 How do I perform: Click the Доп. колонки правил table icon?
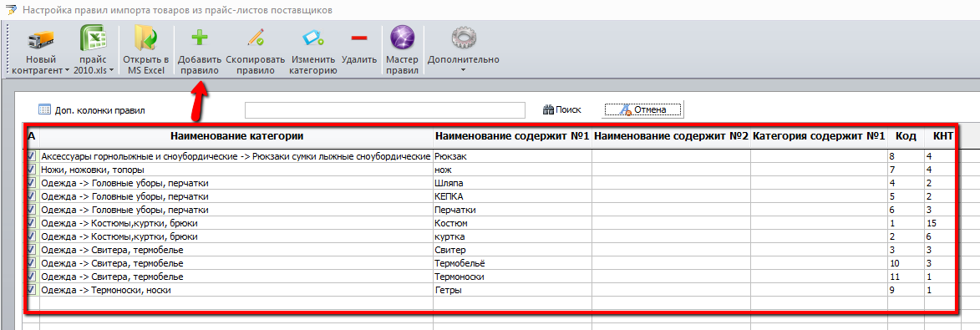tap(44, 110)
